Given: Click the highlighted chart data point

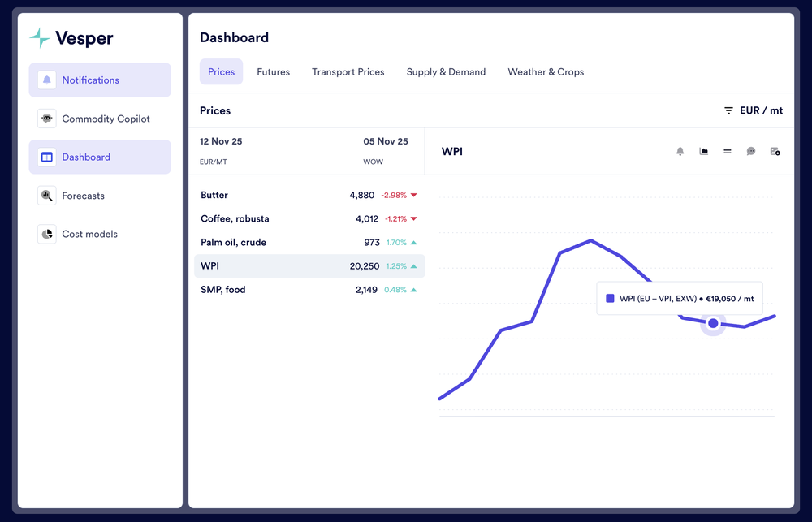Looking at the screenshot, I should 713,323.
